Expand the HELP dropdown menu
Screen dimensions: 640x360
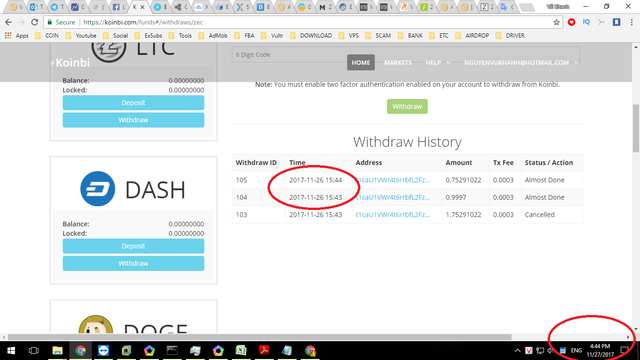tap(438, 62)
